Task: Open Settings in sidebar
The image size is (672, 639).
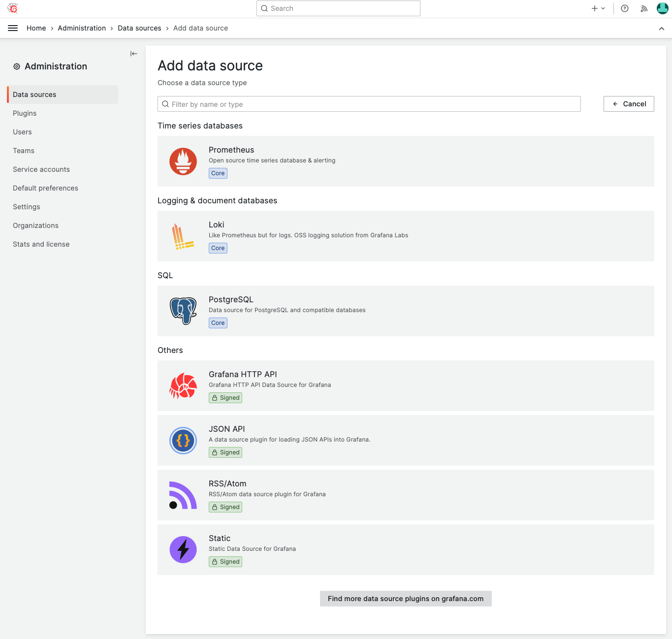Action: pos(27,207)
